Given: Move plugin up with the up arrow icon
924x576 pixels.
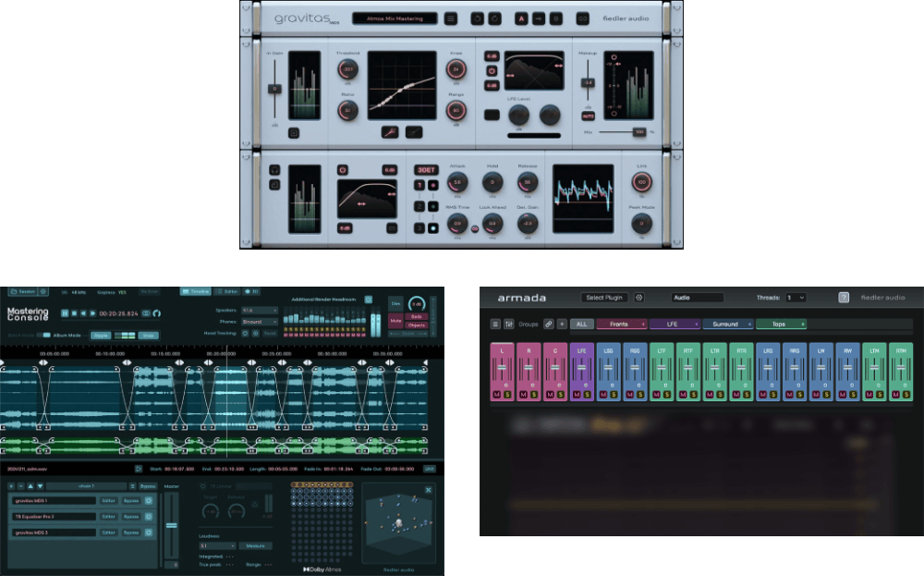Looking at the screenshot, I should coord(30,486).
